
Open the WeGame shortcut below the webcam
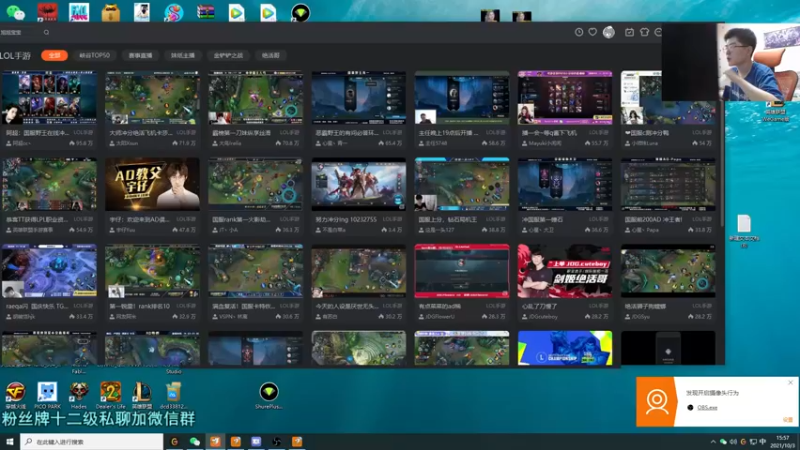776,111
